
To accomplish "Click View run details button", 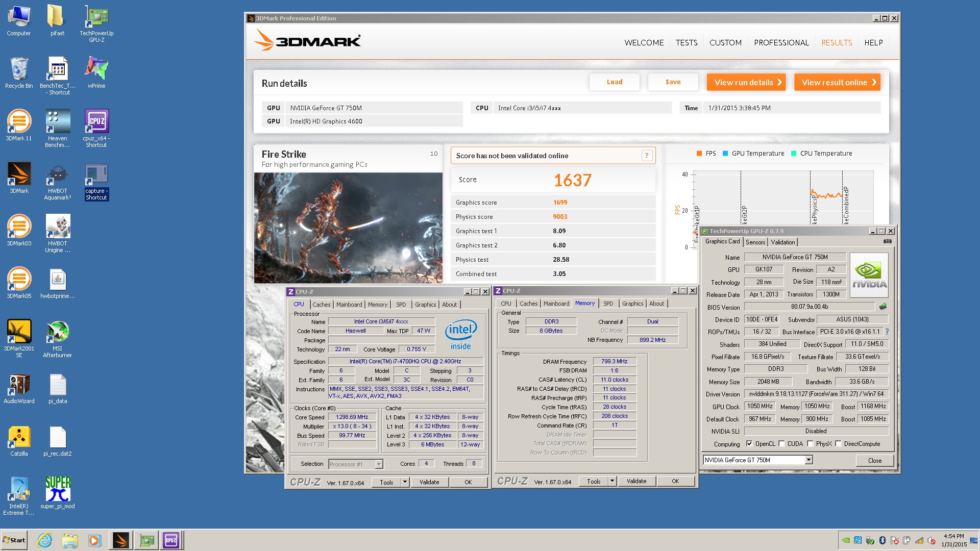I will [746, 82].
